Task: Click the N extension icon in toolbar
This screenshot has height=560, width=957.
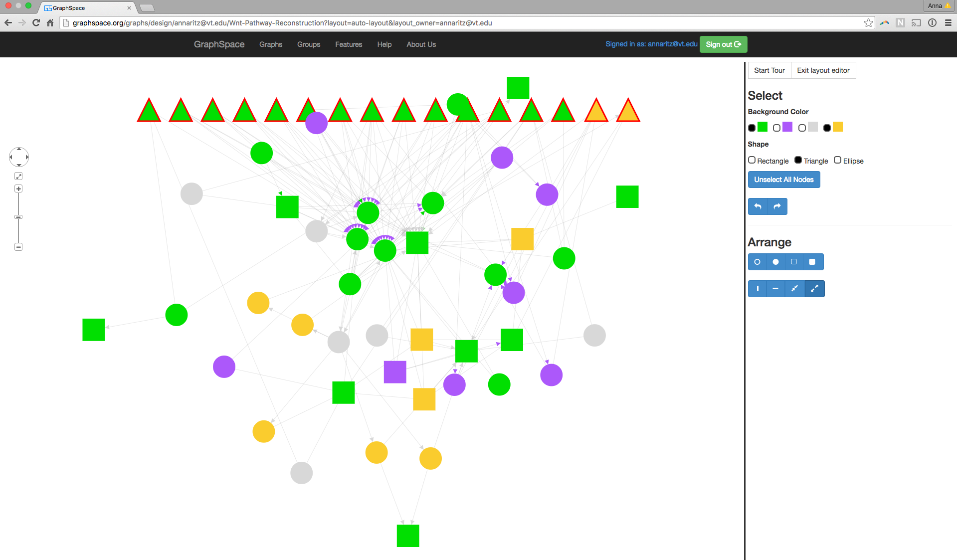Action: (900, 23)
